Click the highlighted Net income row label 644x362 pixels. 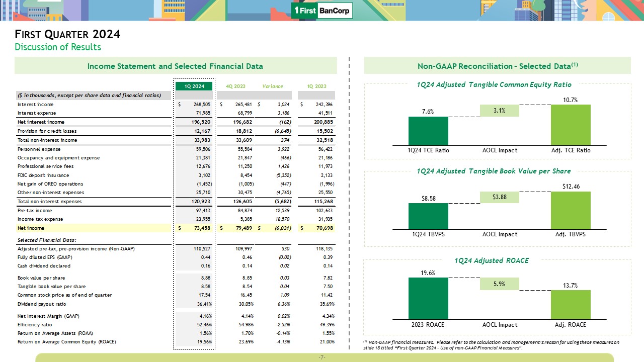pyautogui.click(x=31, y=228)
